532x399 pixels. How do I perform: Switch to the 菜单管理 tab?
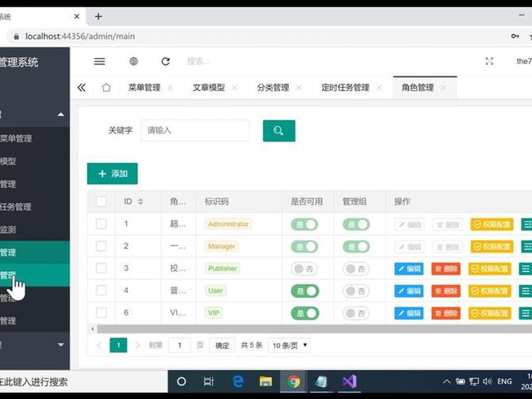144,88
